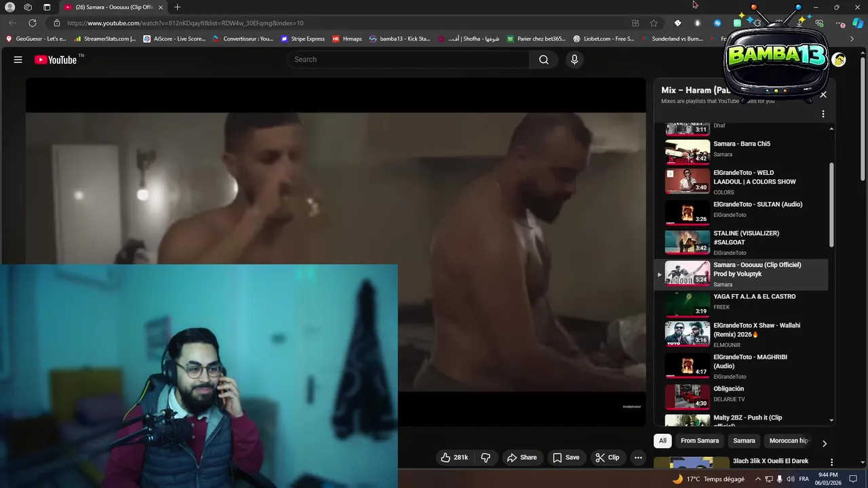Select the Samara filter chip
Image resolution: width=868 pixels, height=488 pixels.
(x=744, y=441)
